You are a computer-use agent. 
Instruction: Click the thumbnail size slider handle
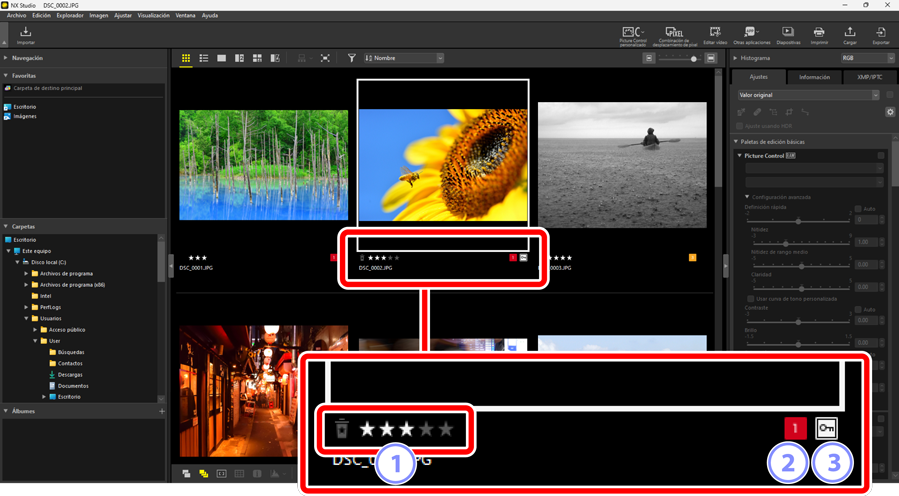(694, 59)
